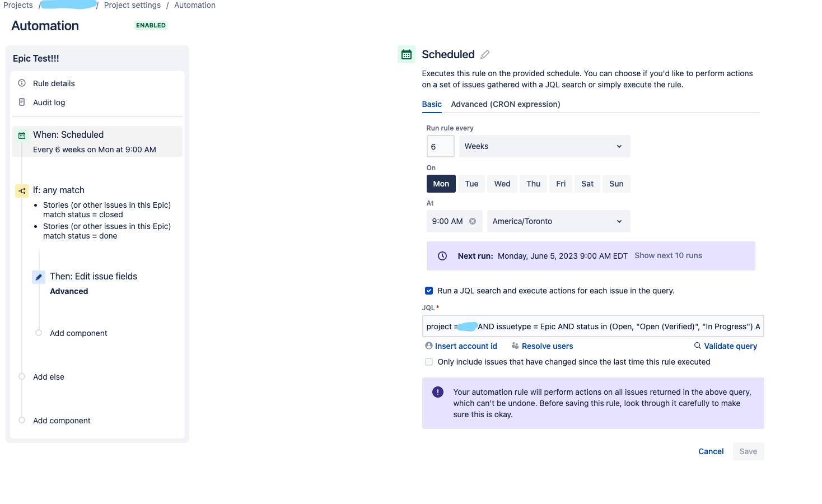822x504 pixels.
Task: Click the edit pencil icon on Edit issue fields
Action: point(38,276)
